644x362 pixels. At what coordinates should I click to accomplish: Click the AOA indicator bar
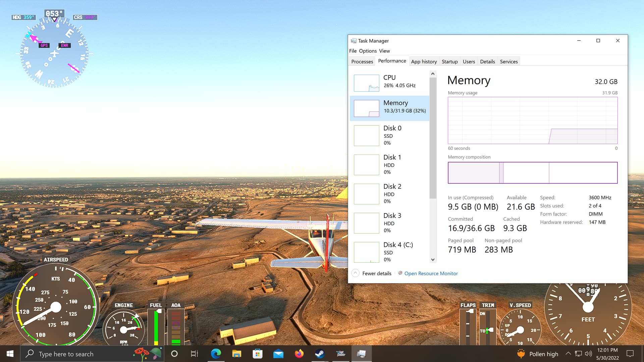click(x=176, y=327)
